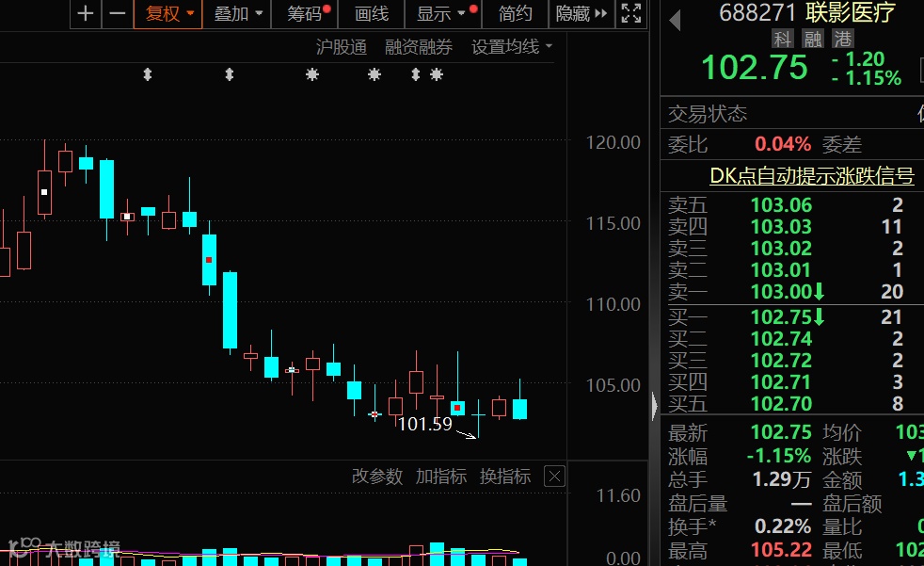The width and height of the screenshot is (924, 566).
Task: Click 隐藏 to hide side panel
Action: (x=581, y=13)
